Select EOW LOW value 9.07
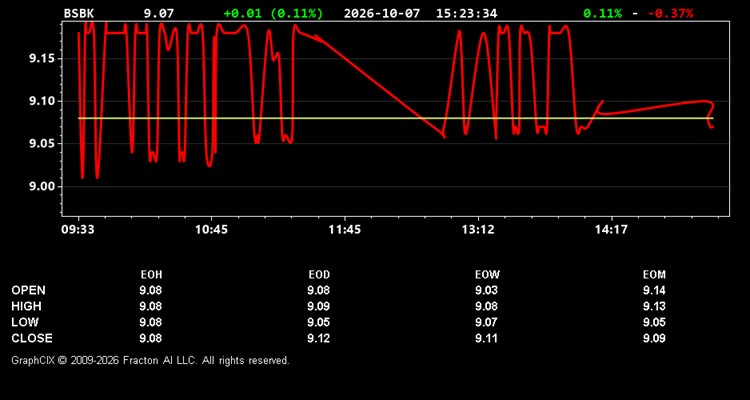Screen dimensions: 750x400 [x=486, y=322]
